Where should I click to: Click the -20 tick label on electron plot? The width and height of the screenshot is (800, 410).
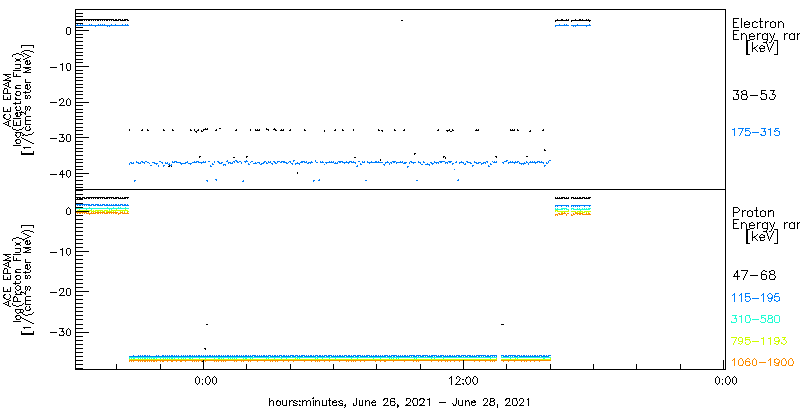pos(62,102)
